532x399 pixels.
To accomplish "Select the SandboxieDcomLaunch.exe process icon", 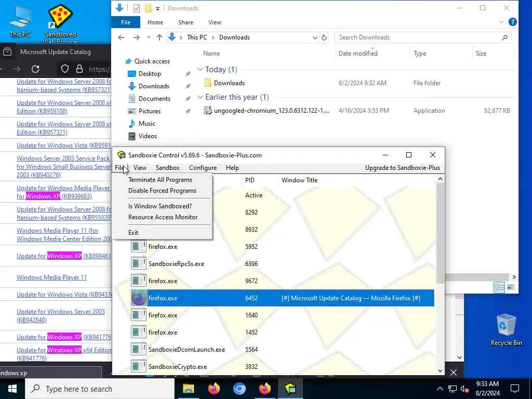I will tap(139, 350).
